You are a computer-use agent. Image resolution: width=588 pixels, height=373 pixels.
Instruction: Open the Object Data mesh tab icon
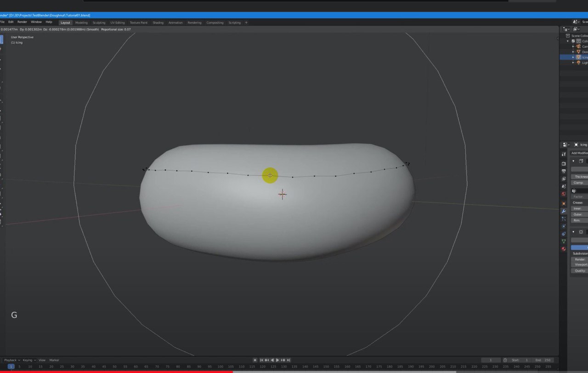[564, 241]
